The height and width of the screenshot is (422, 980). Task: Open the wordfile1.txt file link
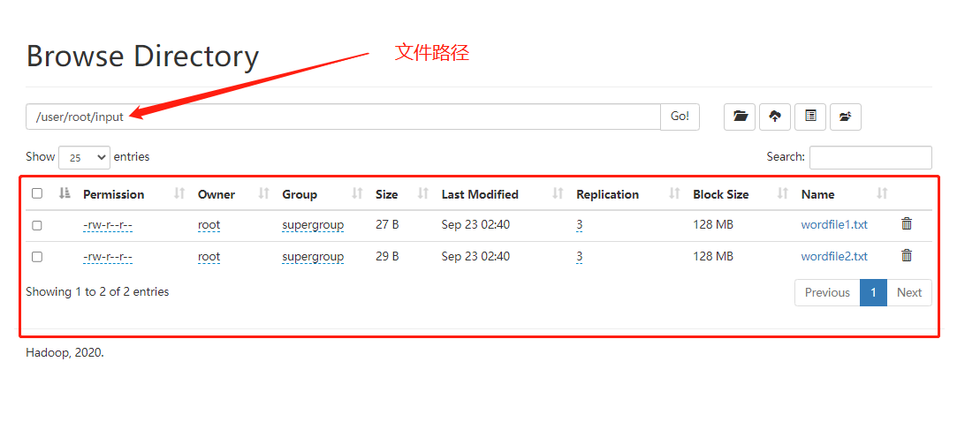(833, 225)
